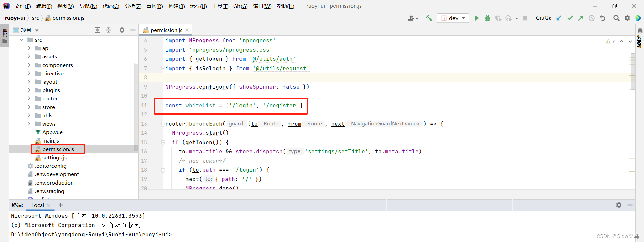
Task: Open the 重构(R) menu
Action: (154, 6)
